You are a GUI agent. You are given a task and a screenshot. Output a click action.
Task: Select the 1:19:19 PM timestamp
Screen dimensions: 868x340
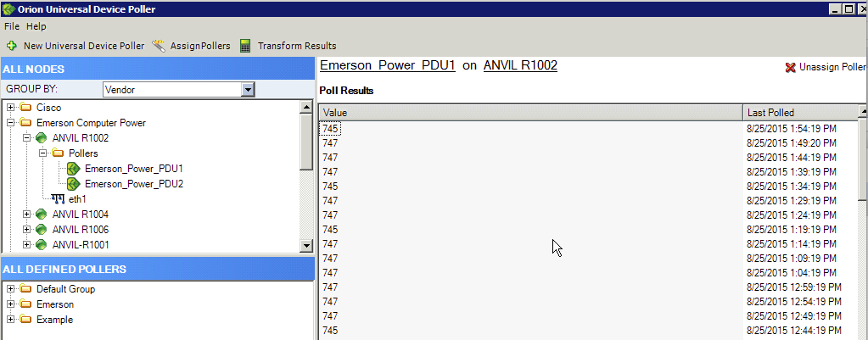pyautogui.click(x=791, y=230)
